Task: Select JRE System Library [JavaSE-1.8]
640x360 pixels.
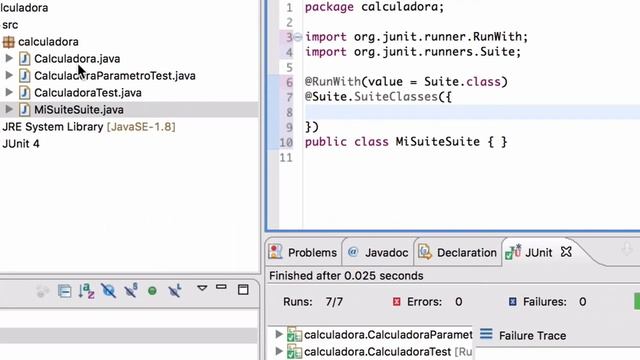Action: [89, 127]
